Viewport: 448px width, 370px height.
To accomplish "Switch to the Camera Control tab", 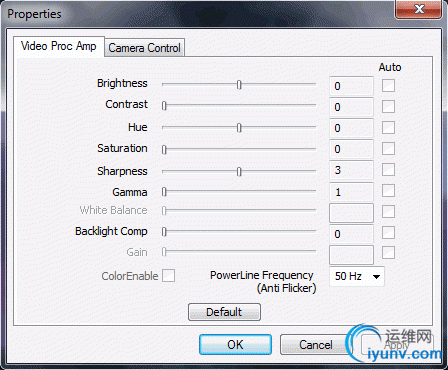I will [144, 48].
